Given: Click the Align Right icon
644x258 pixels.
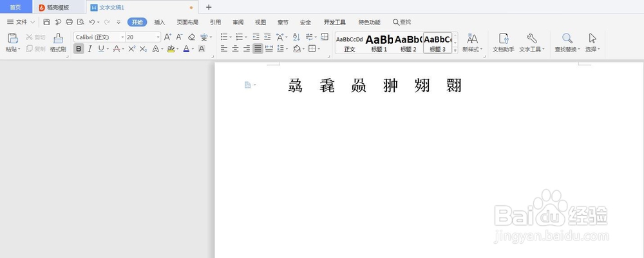Looking at the screenshot, I should pos(247,48).
